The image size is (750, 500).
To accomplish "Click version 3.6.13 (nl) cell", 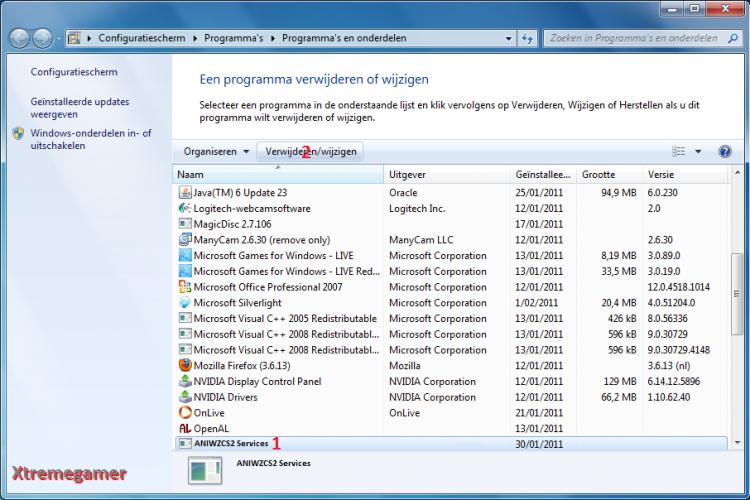I will (669, 366).
